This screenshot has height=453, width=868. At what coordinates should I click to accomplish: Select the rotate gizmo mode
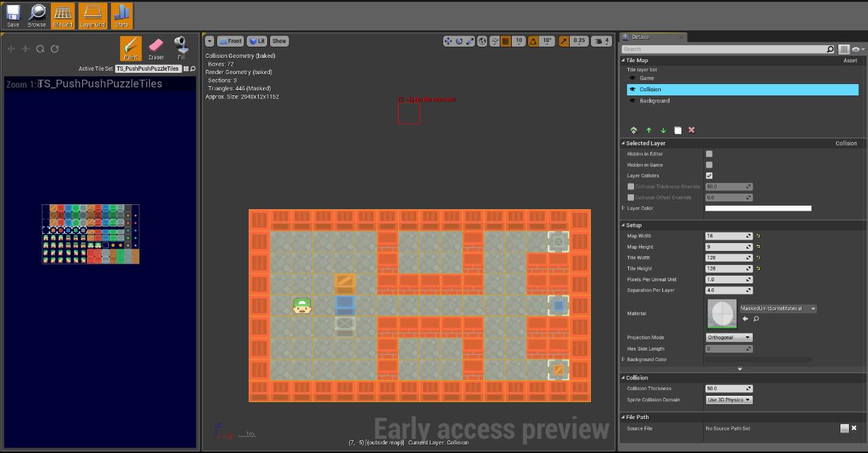point(459,41)
